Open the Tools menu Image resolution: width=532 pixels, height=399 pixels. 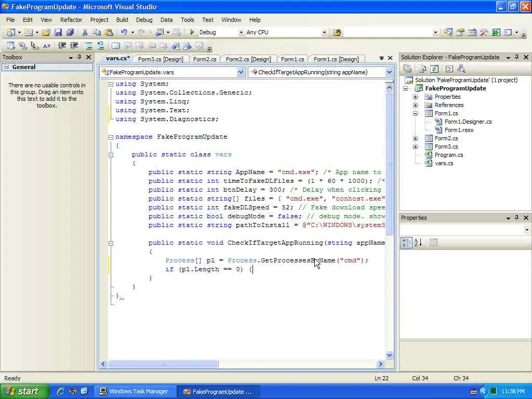187,20
